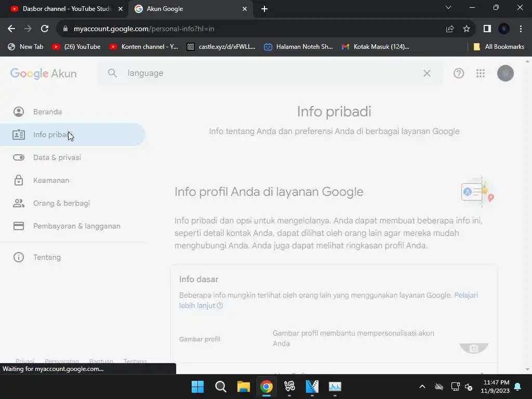
Task: Go back using the browser back arrow
Action: (x=11, y=29)
